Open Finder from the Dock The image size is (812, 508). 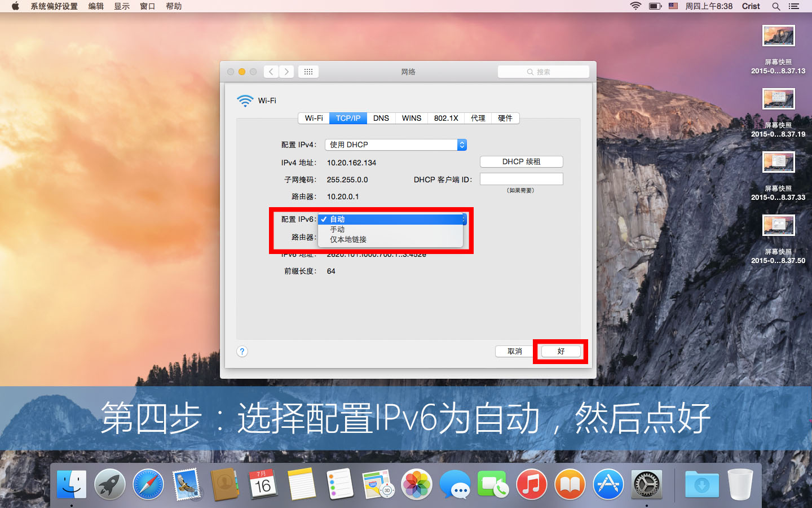pos(72,484)
